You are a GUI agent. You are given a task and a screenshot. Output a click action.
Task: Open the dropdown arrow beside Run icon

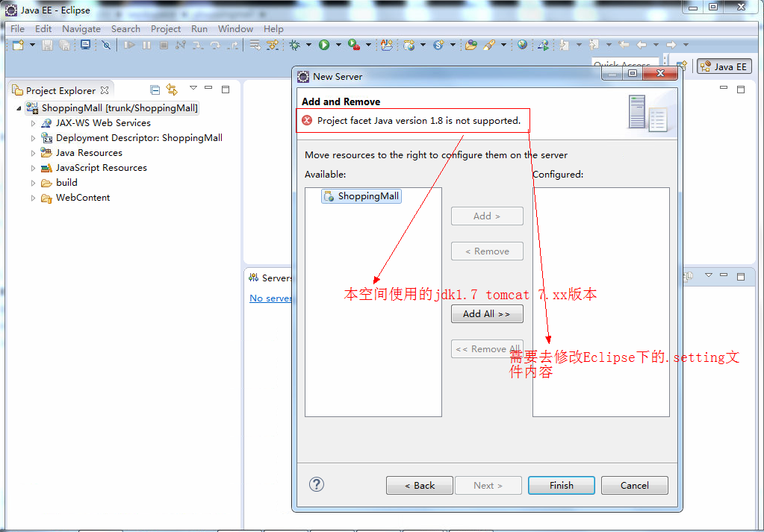click(338, 45)
